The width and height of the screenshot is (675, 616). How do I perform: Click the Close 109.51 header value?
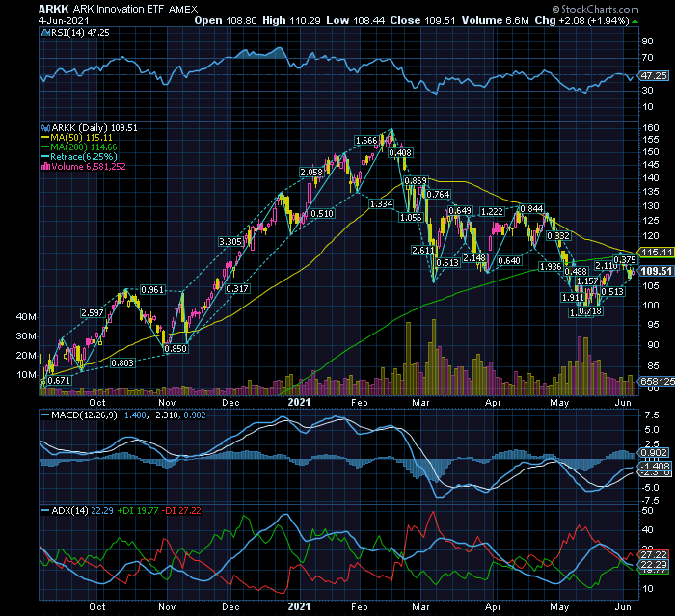[x=422, y=20]
